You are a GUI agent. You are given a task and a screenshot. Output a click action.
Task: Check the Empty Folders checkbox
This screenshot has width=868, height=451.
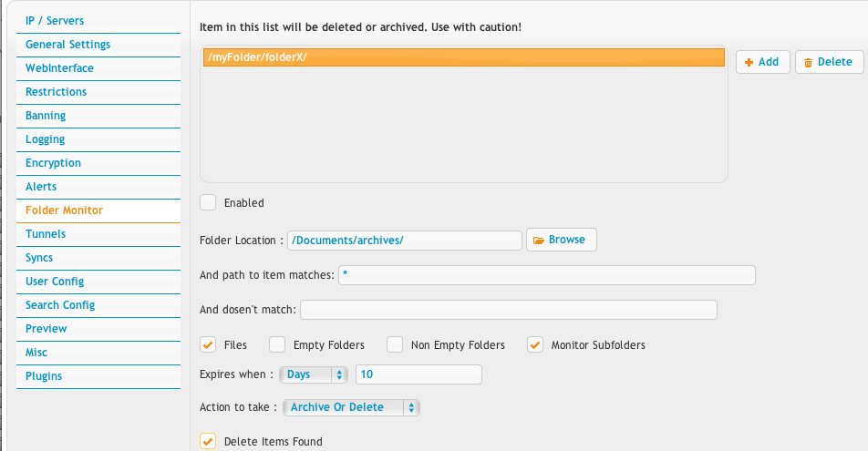(277, 344)
